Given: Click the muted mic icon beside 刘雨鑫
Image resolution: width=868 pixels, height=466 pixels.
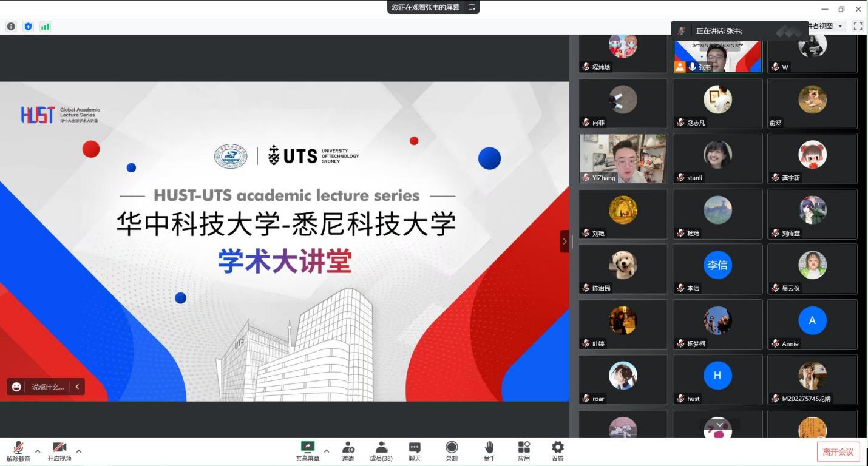Looking at the screenshot, I should pyautogui.click(x=775, y=233).
